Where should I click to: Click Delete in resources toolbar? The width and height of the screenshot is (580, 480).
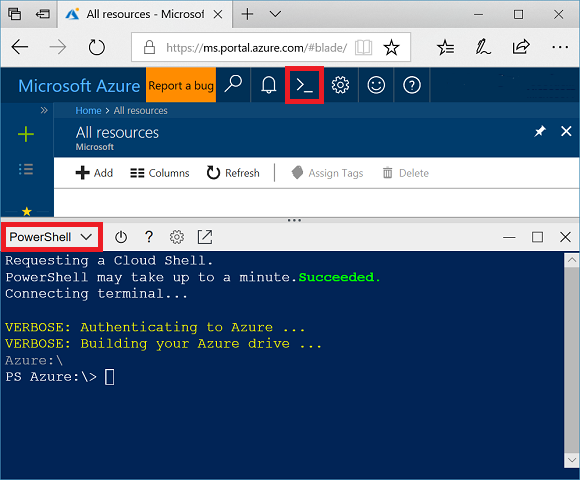coord(406,173)
